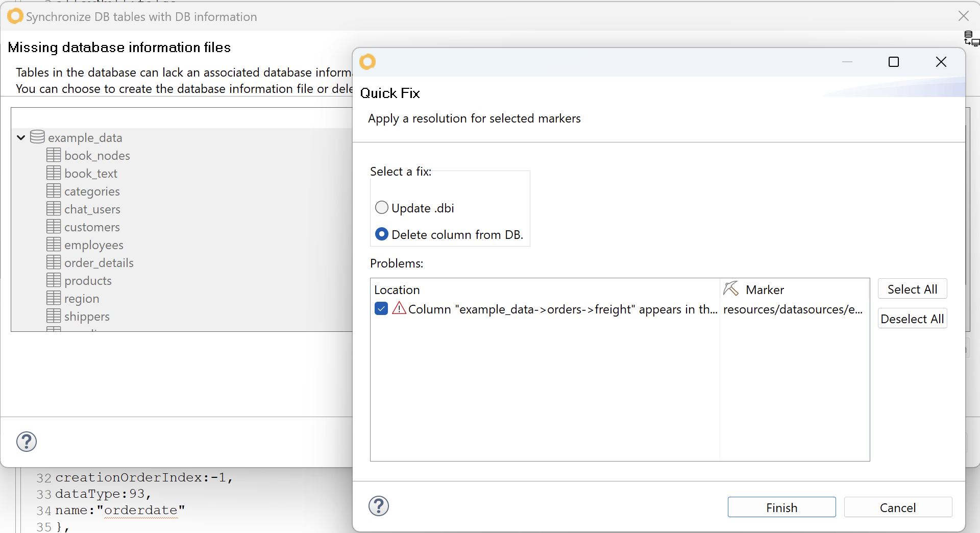
Task: Click the Deselect All button
Action: pos(912,319)
